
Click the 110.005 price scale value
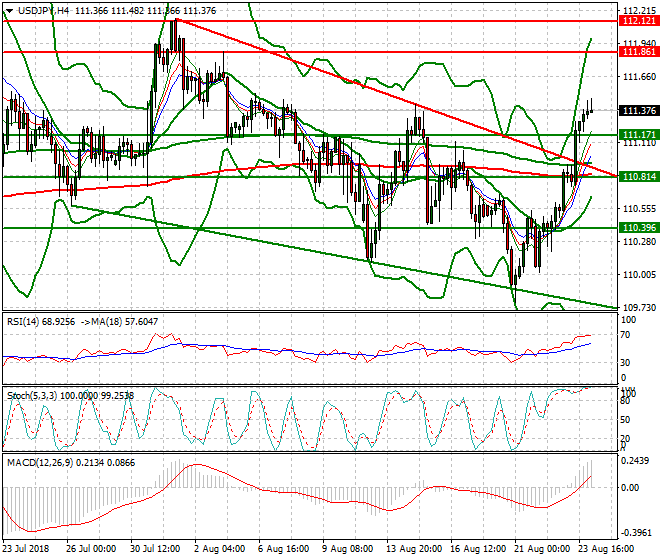[639, 275]
